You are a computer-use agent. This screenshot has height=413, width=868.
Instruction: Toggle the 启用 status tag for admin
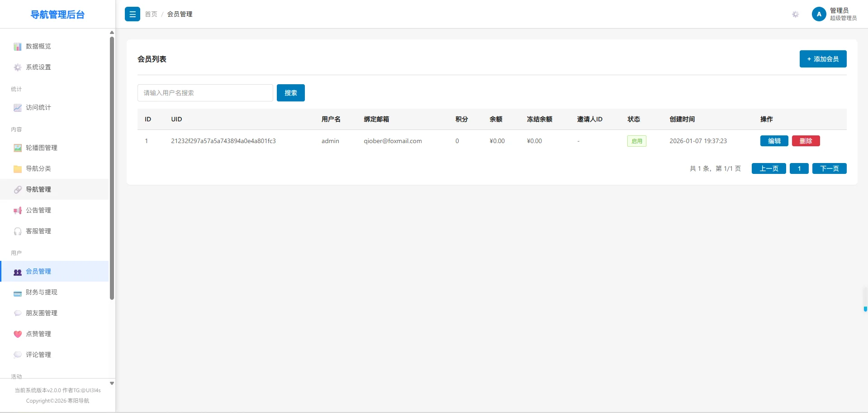[636, 141]
